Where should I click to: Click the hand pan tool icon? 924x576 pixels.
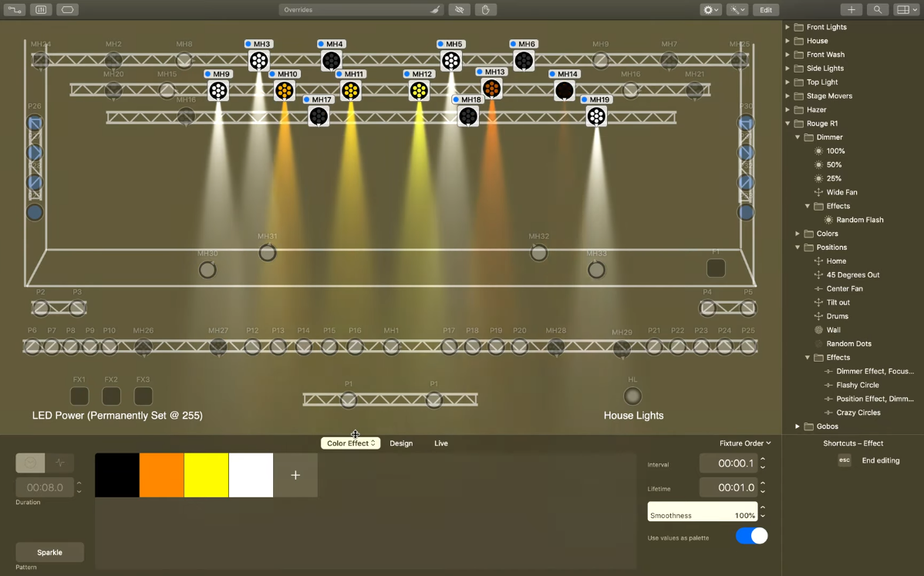tap(485, 10)
